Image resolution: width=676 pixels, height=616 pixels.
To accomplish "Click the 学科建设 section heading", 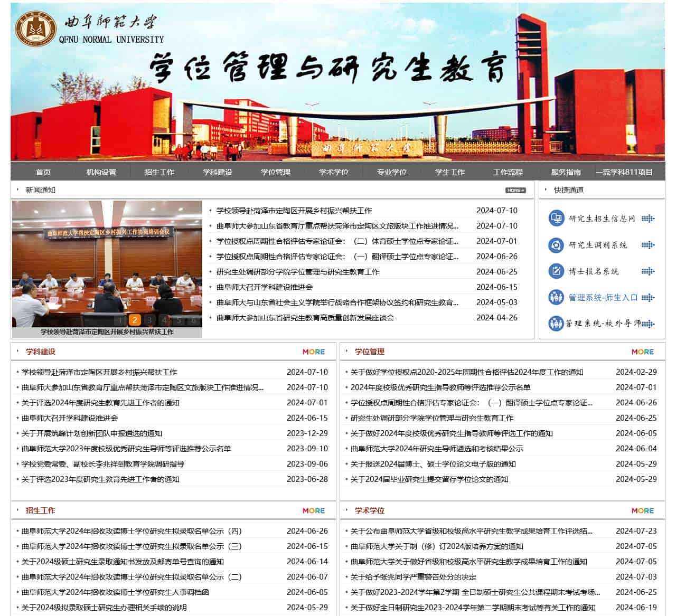I will 41,352.
